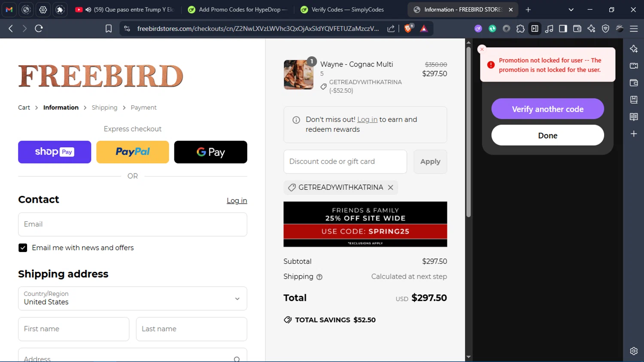644x362 pixels.
Task: Click Log in link in rewards notice
Action: [x=367, y=119]
